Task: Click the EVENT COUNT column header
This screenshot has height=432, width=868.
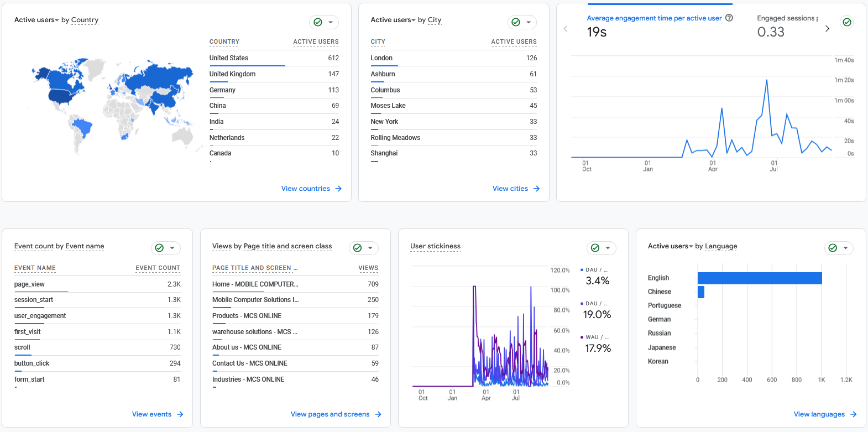Action: coord(158,268)
